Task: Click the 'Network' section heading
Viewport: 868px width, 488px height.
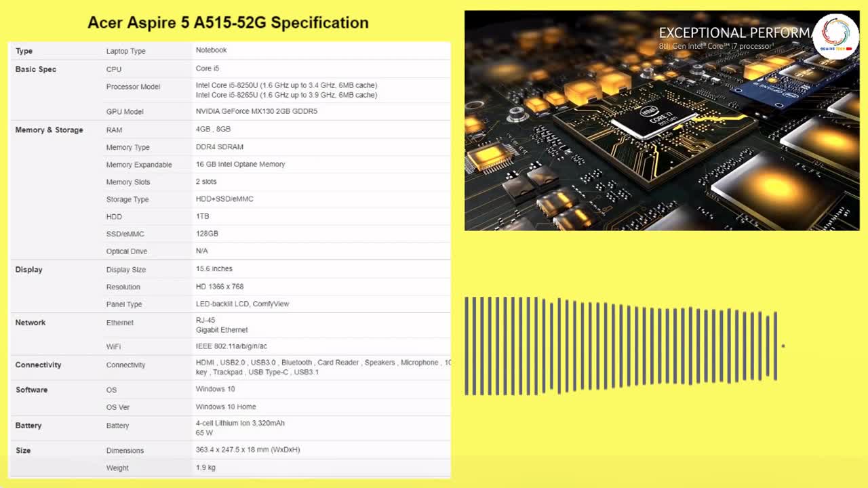Action: (x=30, y=323)
